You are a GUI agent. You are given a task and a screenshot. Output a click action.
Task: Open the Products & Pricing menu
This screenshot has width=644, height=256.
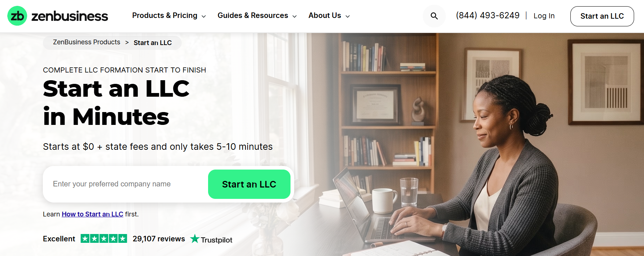[x=169, y=16]
